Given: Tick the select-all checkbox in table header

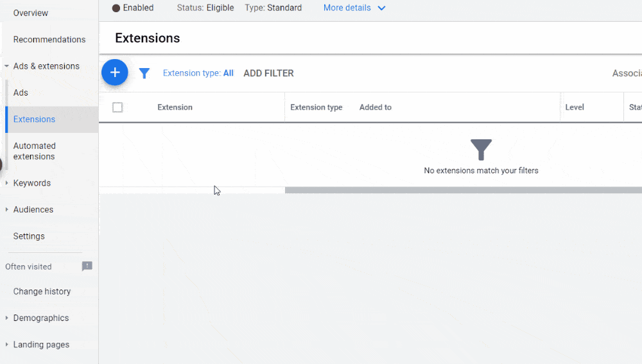Looking at the screenshot, I should click(x=117, y=107).
